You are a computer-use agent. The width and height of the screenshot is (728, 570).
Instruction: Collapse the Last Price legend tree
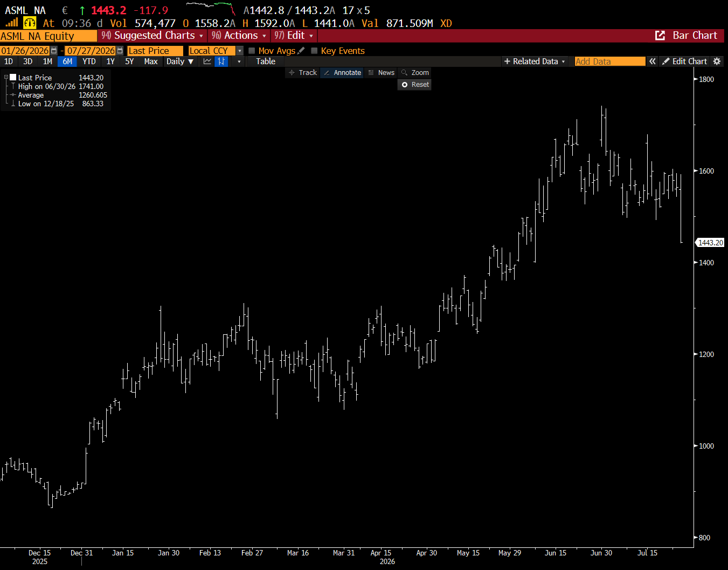tap(6, 78)
